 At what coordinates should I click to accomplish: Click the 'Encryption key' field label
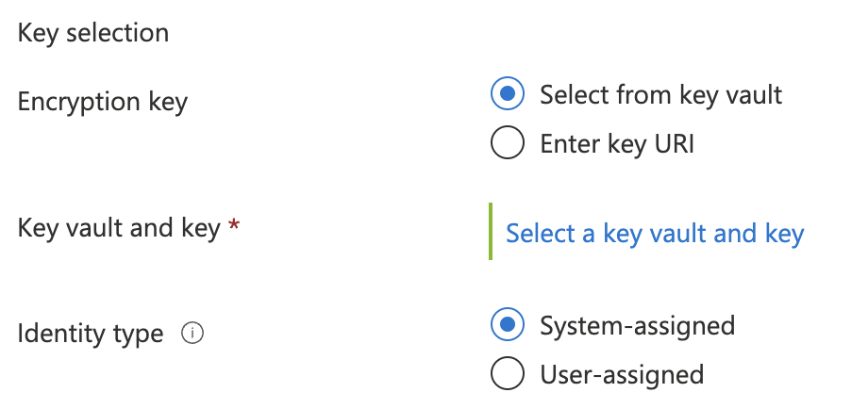point(103,102)
